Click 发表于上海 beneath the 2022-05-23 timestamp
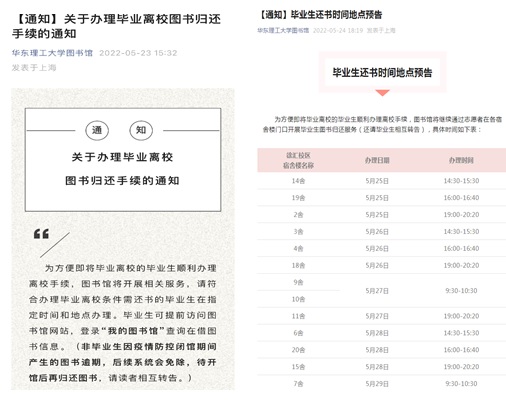 tap(34, 68)
